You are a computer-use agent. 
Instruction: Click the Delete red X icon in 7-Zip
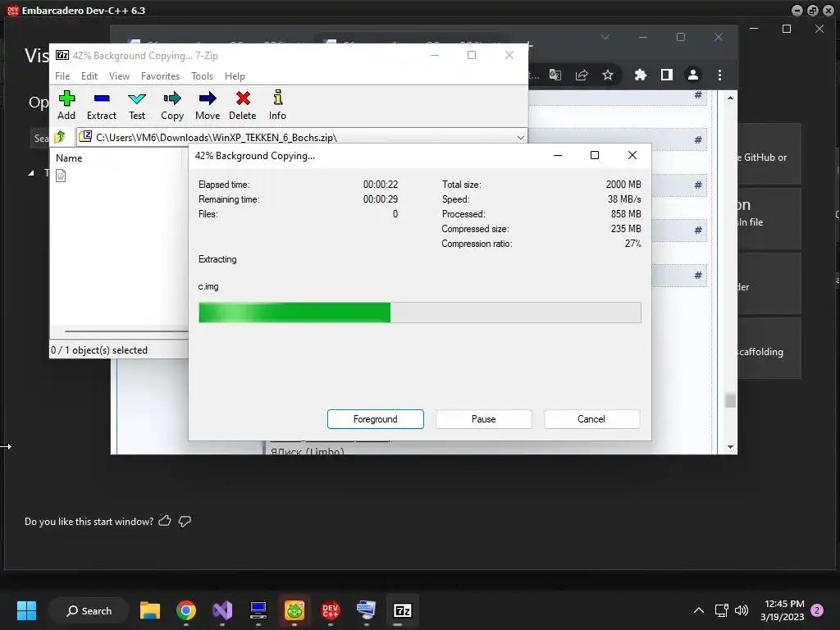243,105
